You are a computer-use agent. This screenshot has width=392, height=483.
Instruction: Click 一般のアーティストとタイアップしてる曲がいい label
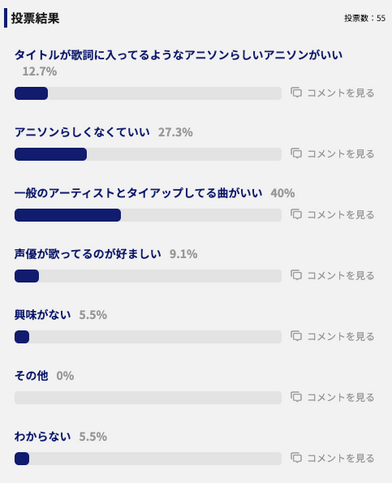(x=138, y=193)
